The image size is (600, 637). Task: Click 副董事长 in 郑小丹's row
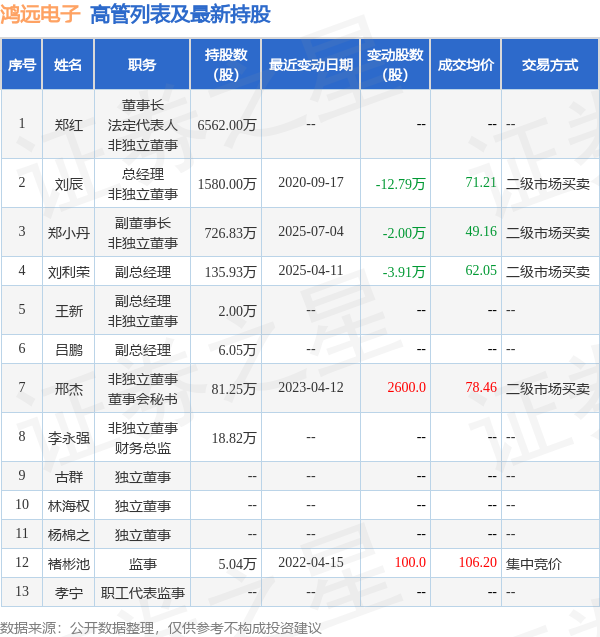(143, 223)
